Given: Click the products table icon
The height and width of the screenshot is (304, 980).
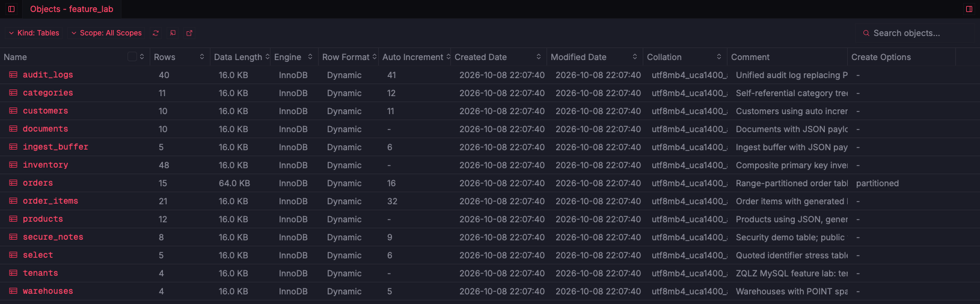Looking at the screenshot, I should 13,219.
